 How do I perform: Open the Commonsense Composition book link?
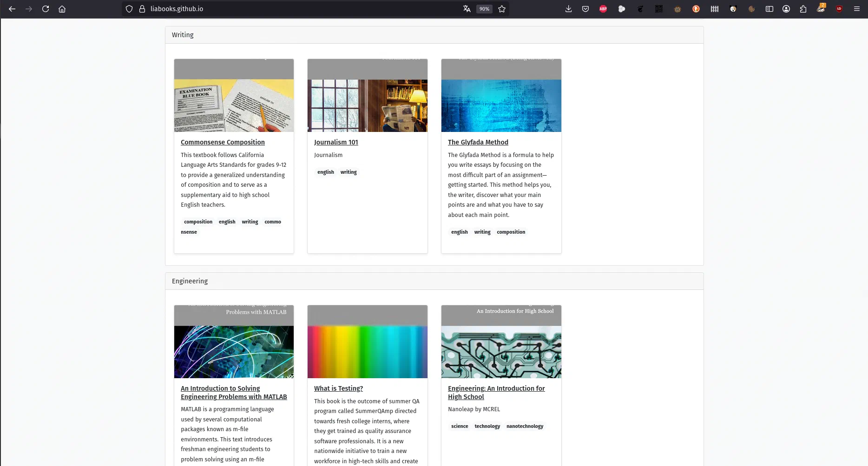tap(223, 142)
